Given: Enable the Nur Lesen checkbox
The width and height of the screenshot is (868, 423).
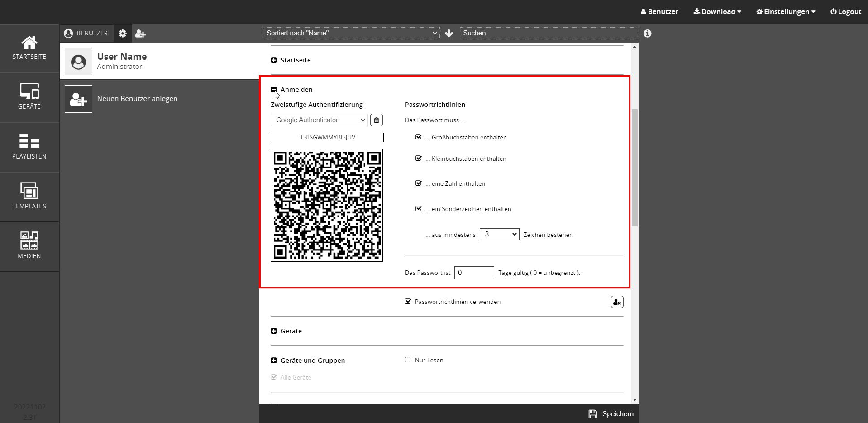Looking at the screenshot, I should (x=408, y=360).
